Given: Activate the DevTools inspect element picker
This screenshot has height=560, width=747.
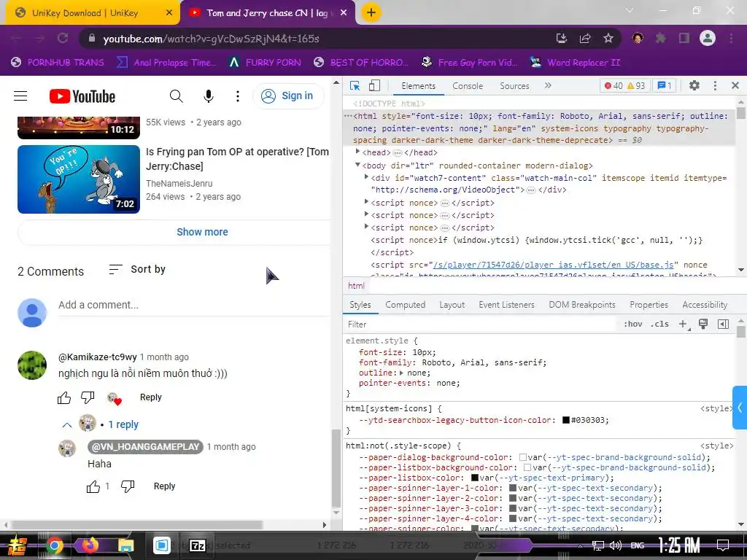Looking at the screenshot, I should pyautogui.click(x=355, y=86).
